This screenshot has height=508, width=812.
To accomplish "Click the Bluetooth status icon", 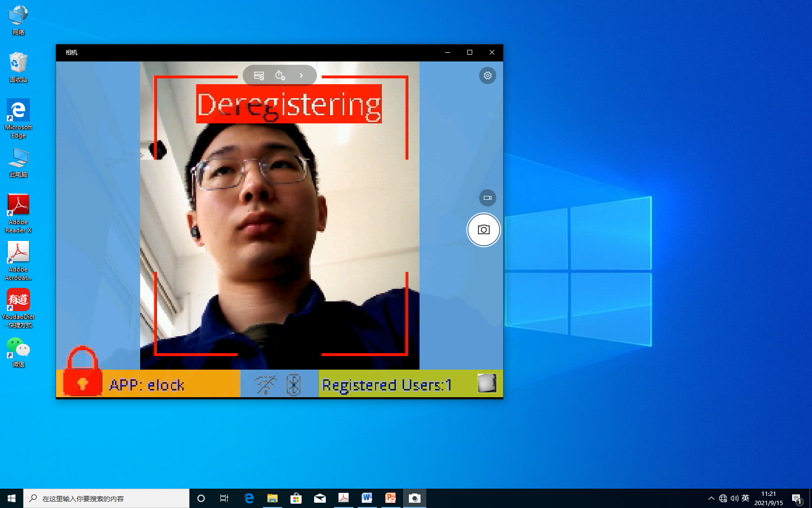I will [293, 385].
